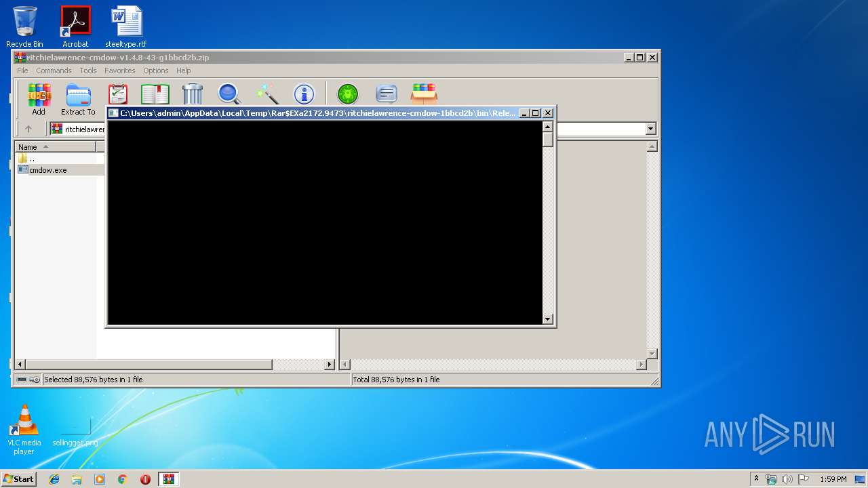Click 'Selected 88,576 bytes in 1 file' status
The height and width of the screenshot is (488, 868).
pyautogui.click(x=94, y=380)
